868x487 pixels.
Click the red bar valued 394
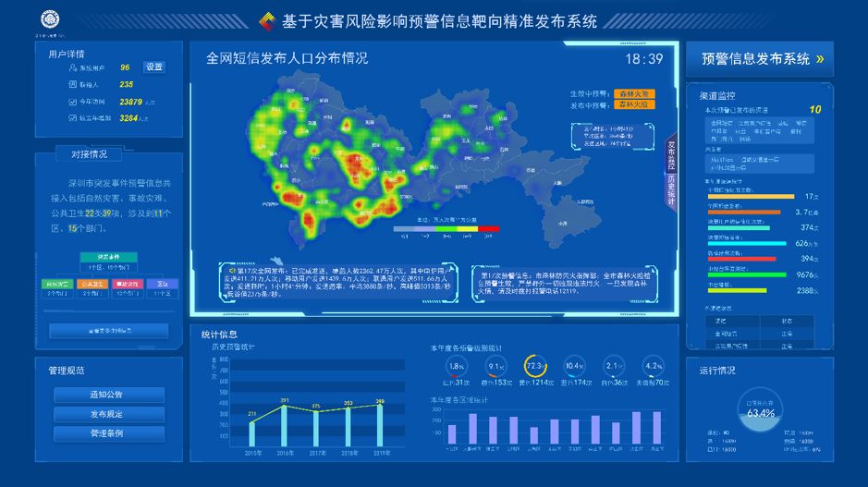(x=741, y=259)
